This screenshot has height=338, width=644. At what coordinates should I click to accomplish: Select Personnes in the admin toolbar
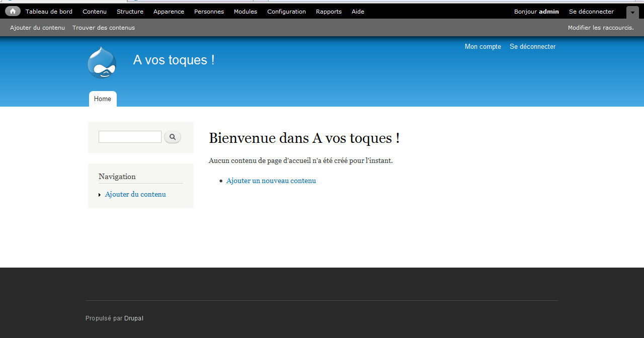pyautogui.click(x=209, y=12)
